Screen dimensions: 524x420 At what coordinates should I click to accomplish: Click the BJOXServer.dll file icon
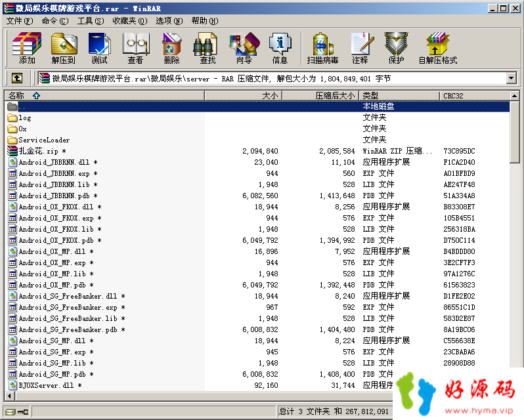point(12,385)
